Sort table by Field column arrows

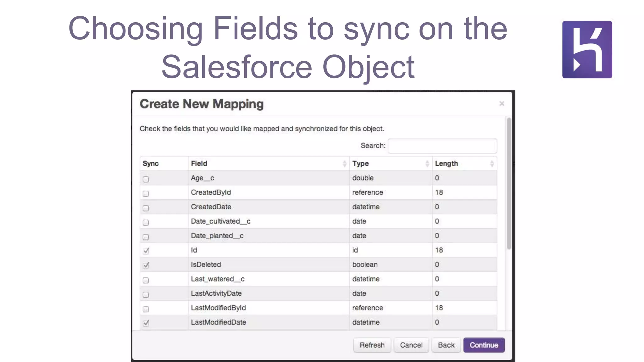point(344,163)
